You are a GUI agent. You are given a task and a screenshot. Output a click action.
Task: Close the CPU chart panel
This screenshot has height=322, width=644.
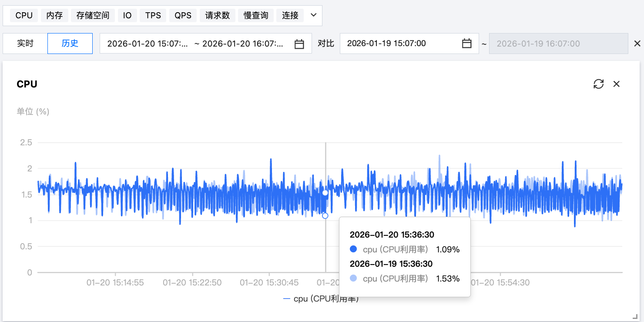(x=617, y=84)
